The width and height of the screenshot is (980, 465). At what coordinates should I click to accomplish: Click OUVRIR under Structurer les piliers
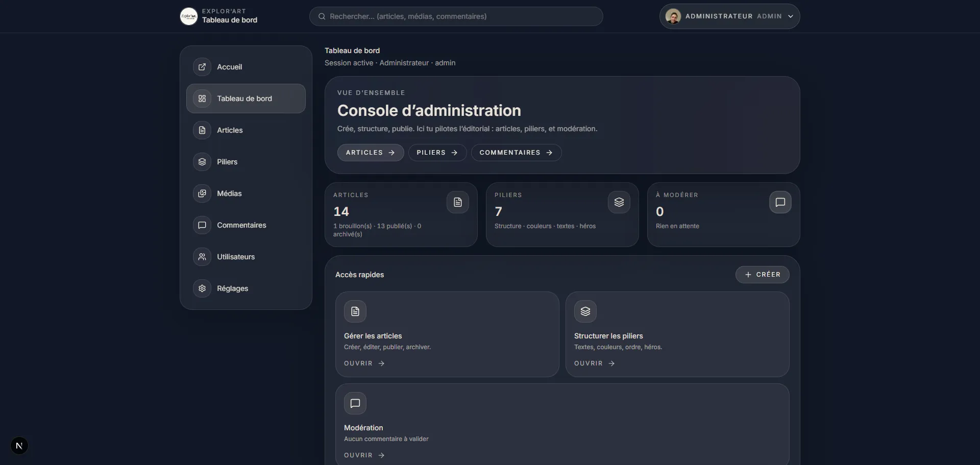click(x=594, y=363)
